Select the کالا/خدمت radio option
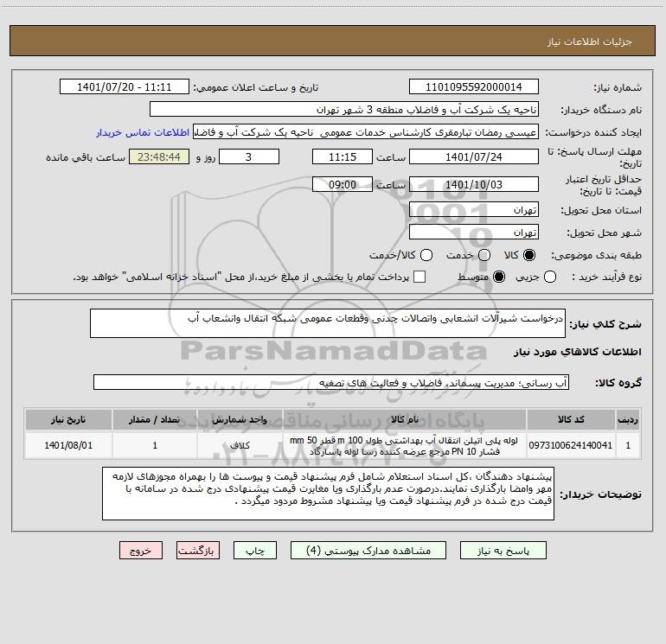This screenshot has width=666, height=644. click(x=426, y=255)
